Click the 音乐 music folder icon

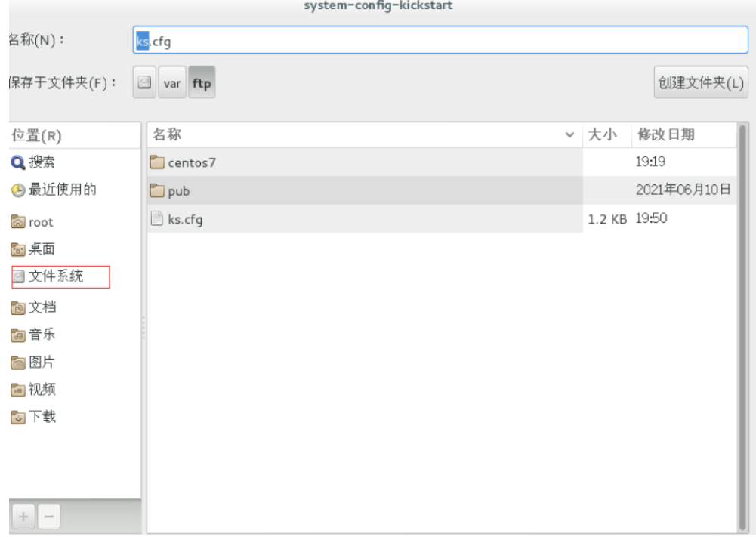[x=18, y=335]
